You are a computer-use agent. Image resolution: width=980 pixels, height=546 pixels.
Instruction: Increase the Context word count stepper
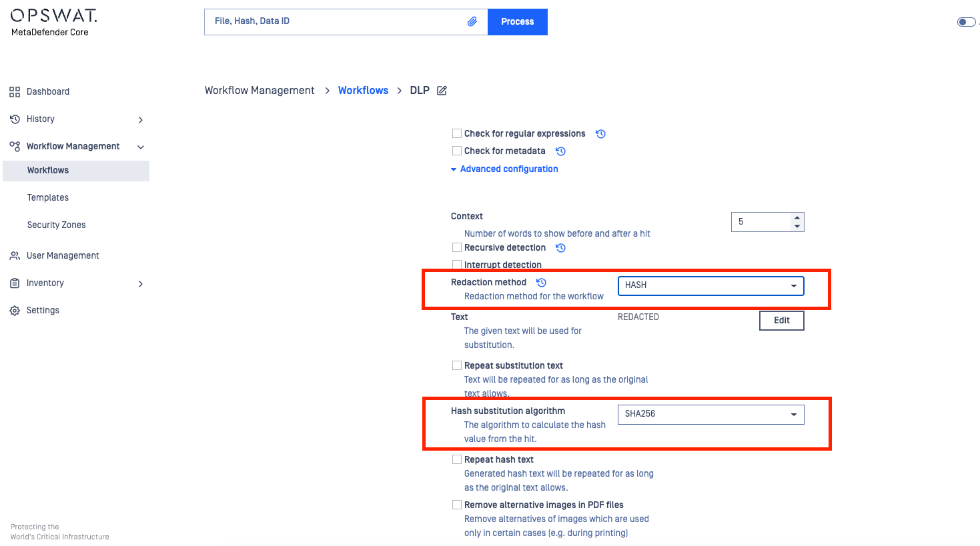tap(797, 217)
